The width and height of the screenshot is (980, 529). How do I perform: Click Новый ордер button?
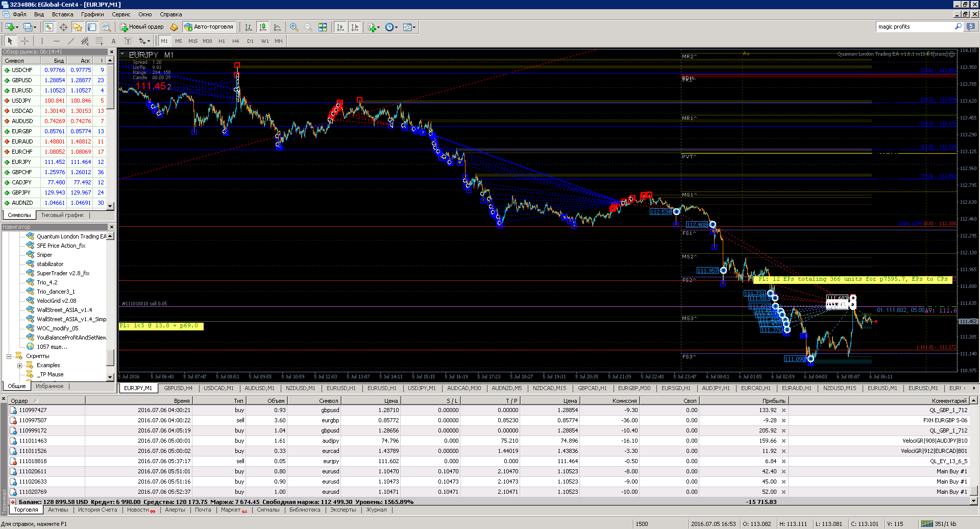point(142,27)
